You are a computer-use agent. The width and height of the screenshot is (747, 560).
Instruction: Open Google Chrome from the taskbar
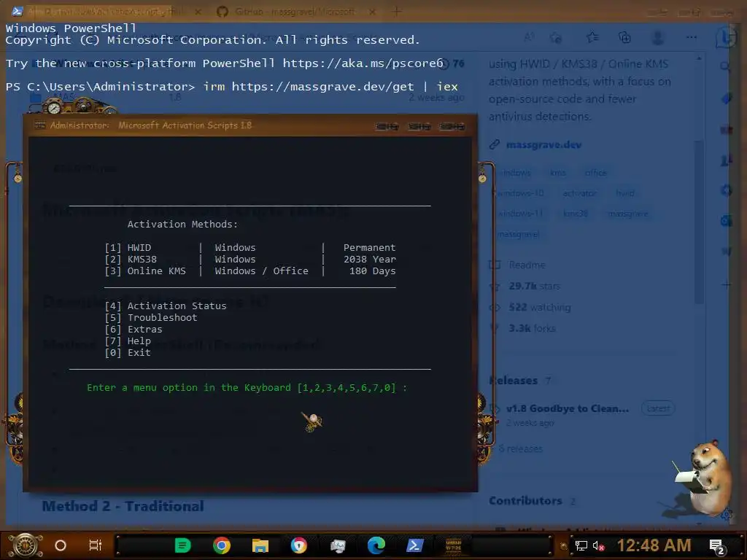pyautogui.click(x=222, y=545)
